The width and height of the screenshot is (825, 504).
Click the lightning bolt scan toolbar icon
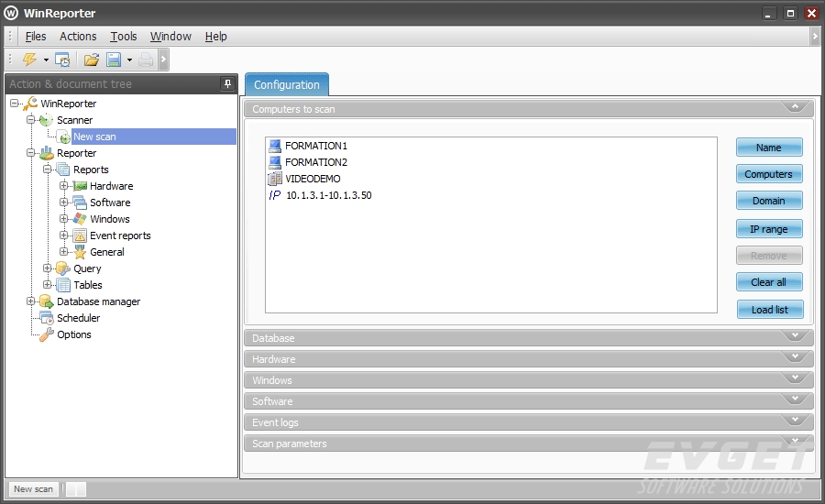(x=29, y=60)
